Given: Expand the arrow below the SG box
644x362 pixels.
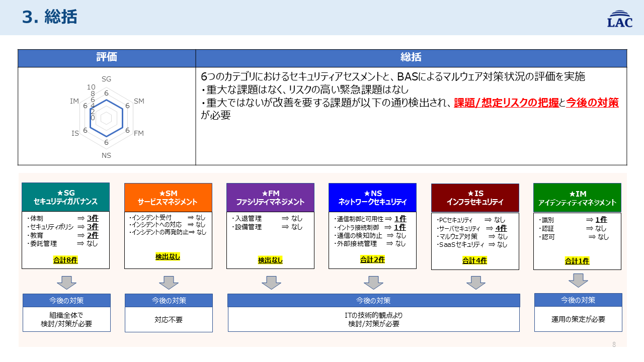Looking at the screenshot, I should pos(66,282).
